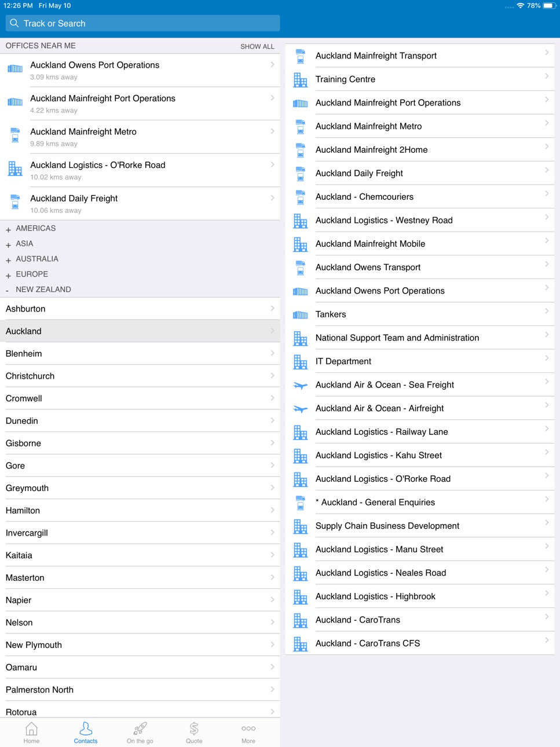Click truck icon beside Auckland - Chemcouriers
The image size is (560, 747).
[x=300, y=197]
